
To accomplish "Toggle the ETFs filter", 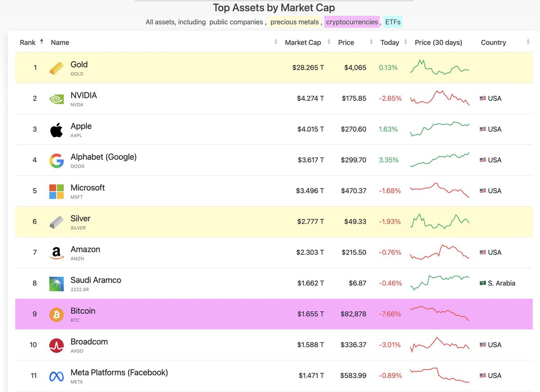I will pos(392,22).
